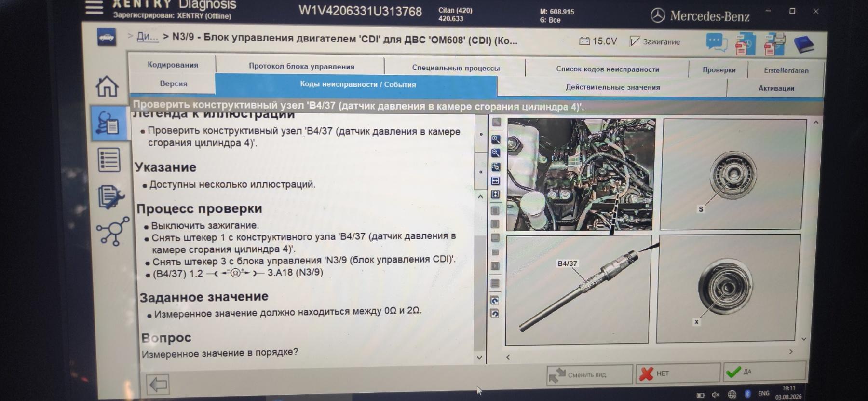Click the muted volume tray icon
This screenshot has height=401, width=868.
click(716, 395)
